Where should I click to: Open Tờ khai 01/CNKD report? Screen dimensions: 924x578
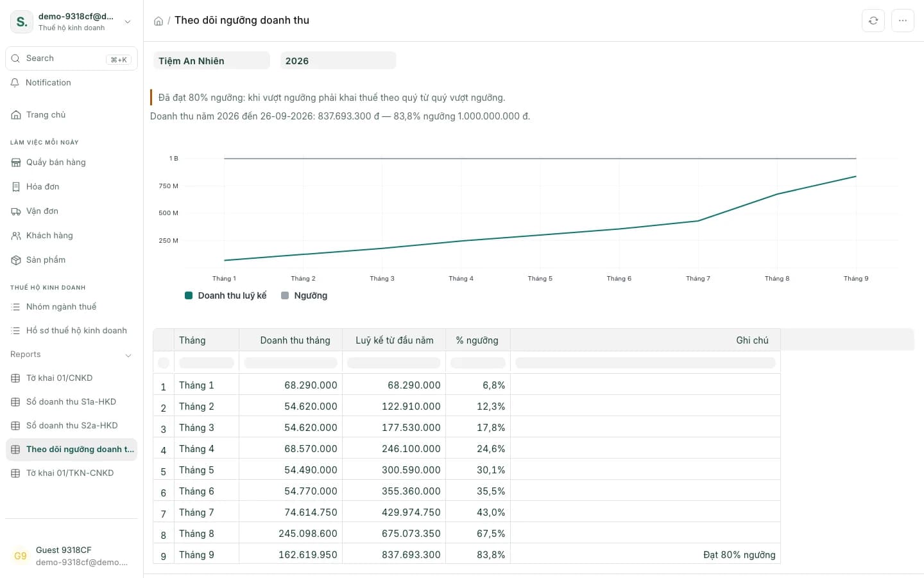point(71,378)
